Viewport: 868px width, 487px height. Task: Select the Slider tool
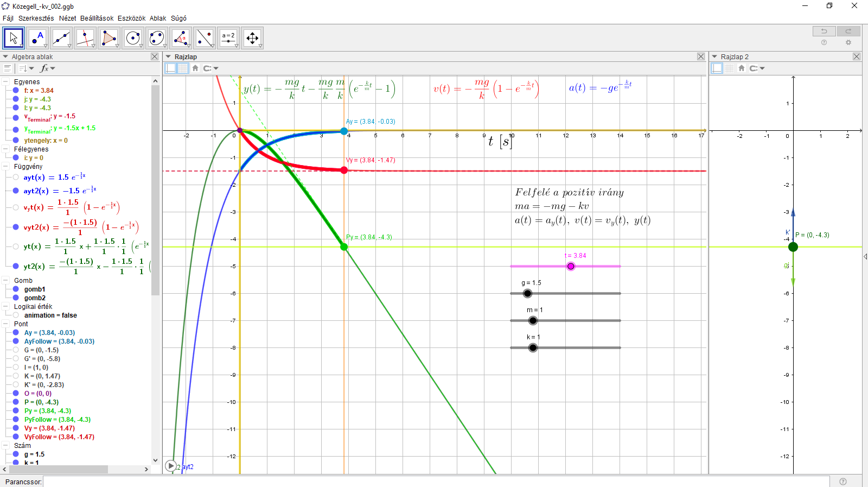pos(228,38)
